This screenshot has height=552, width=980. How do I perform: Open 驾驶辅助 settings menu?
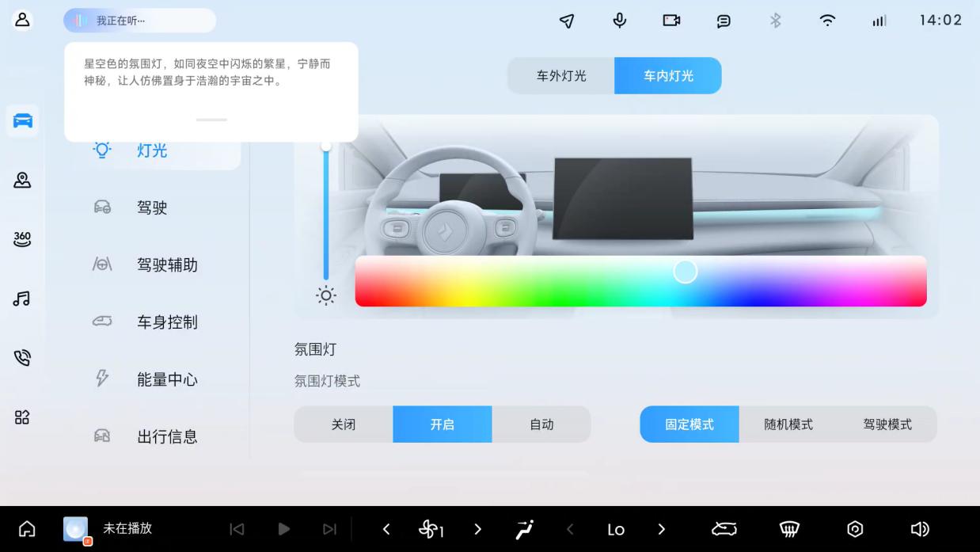167,265
